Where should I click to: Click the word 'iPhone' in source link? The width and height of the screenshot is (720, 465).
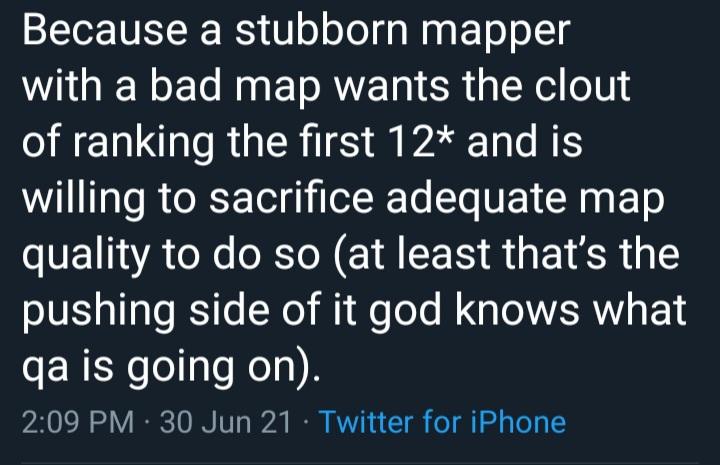(x=518, y=421)
